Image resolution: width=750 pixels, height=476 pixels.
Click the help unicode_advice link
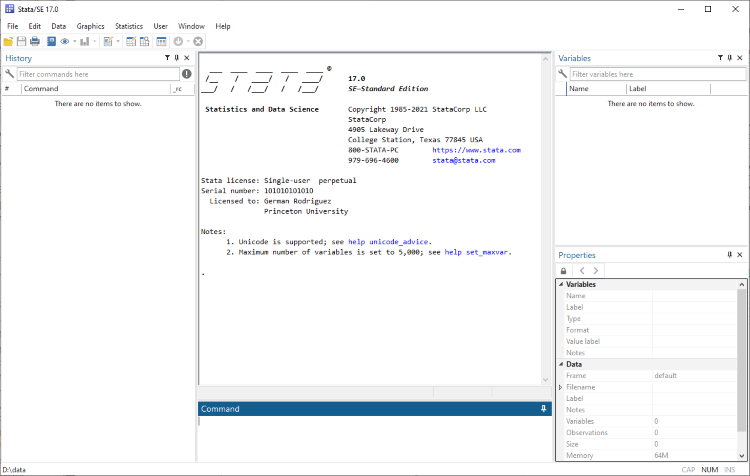388,242
